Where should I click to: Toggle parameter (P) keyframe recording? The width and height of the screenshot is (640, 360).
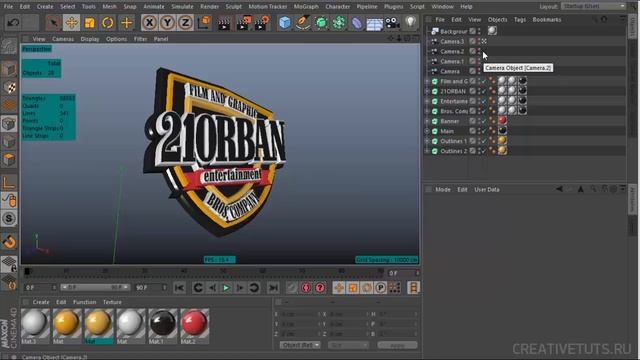[380, 288]
